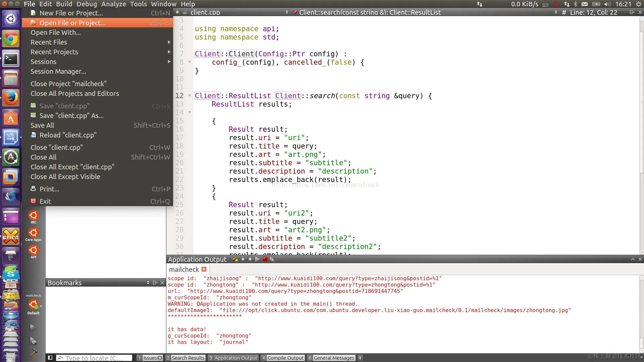Stop the running mailcheck application
Image resolution: width=644 pixels, height=362 pixels.
click(265, 259)
